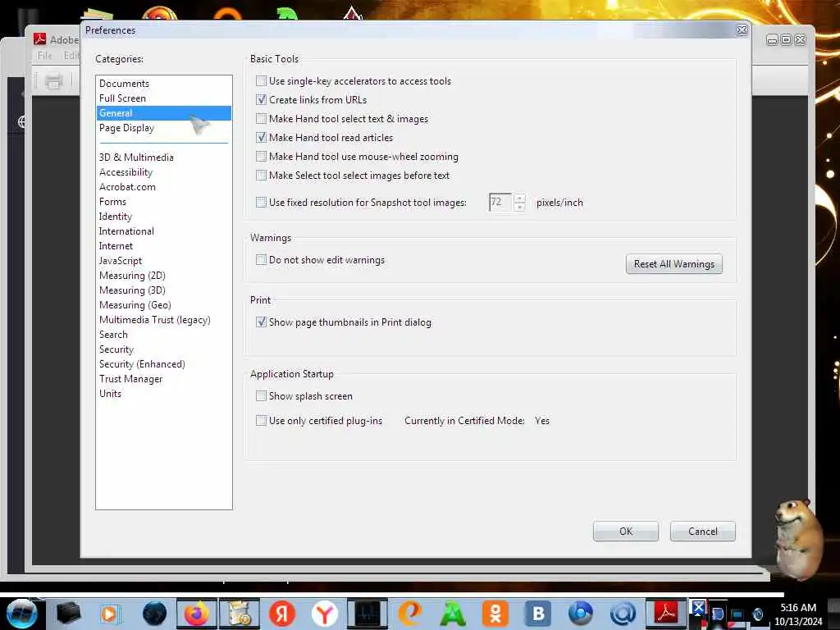Screen dimensions: 840x630
Task: Click the hamster desktop gadget
Action: point(797,538)
